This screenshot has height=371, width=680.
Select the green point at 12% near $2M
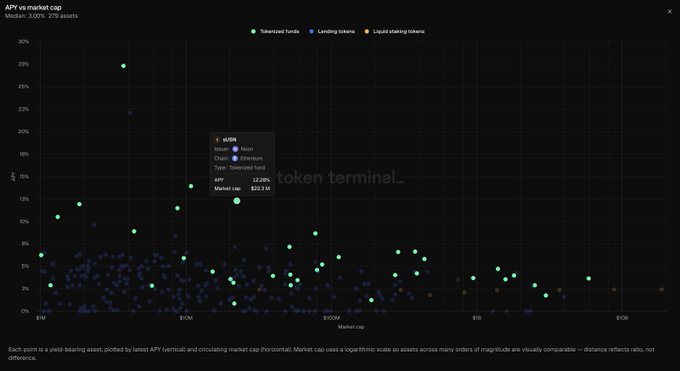point(79,204)
